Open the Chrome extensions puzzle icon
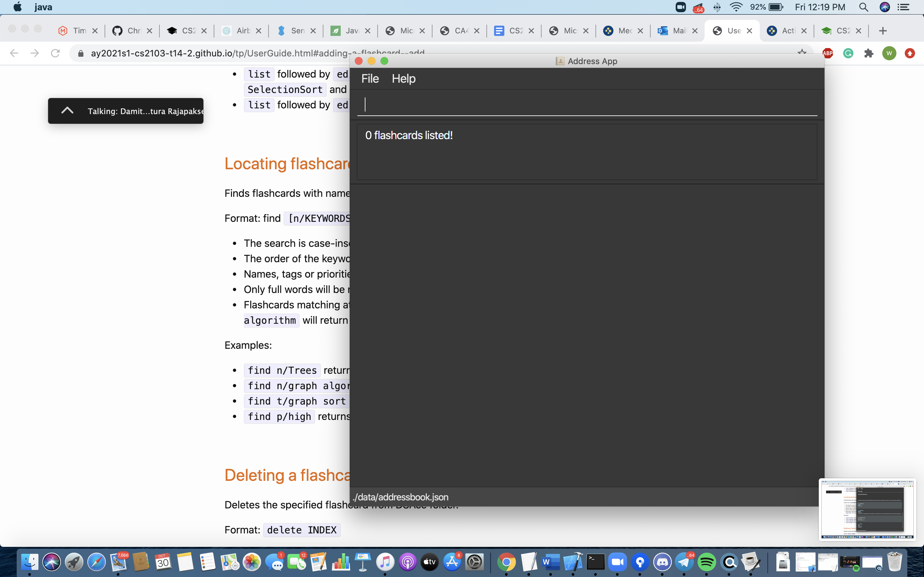This screenshot has width=924, height=577. pyautogui.click(x=868, y=53)
